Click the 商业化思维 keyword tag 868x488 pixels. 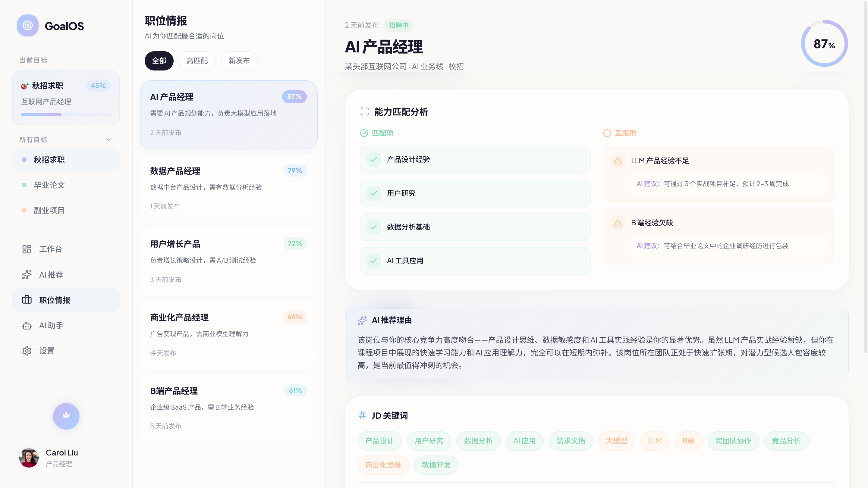pyautogui.click(x=383, y=465)
